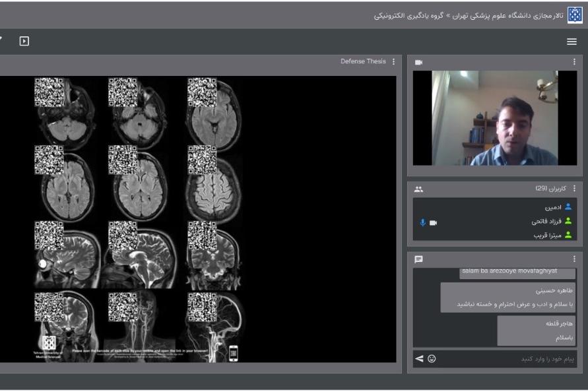Click the presenter's webcam video feed

click(494, 118)
